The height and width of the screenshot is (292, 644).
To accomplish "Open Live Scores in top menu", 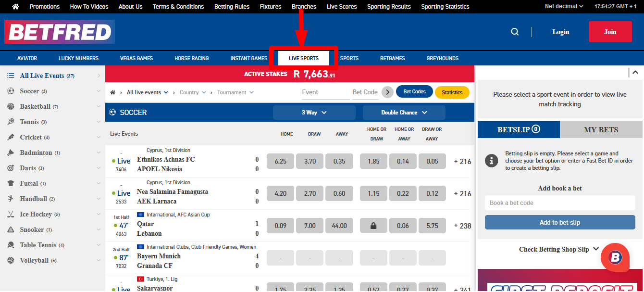I will click(342, 7).
